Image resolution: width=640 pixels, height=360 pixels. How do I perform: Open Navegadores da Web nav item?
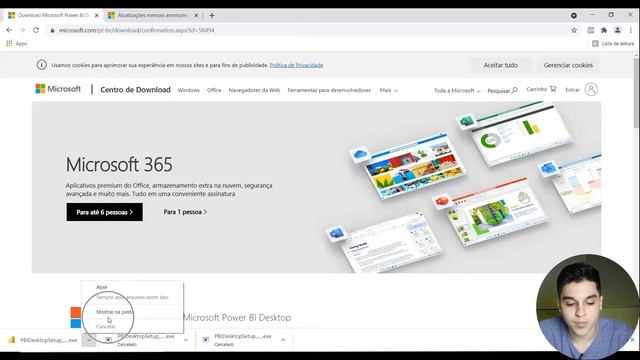tap(254, 90)
